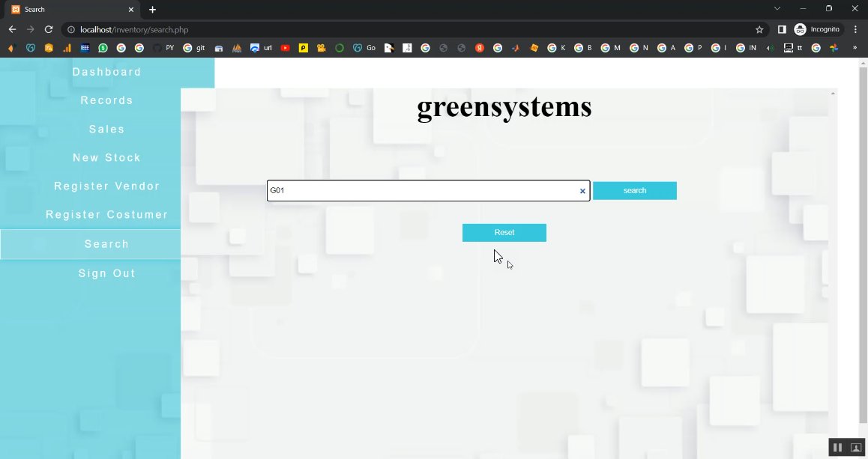The height and width of the screenshot is (459, 868).
Task: Click the browser back arrow
Action: click(x=12, y=29)
